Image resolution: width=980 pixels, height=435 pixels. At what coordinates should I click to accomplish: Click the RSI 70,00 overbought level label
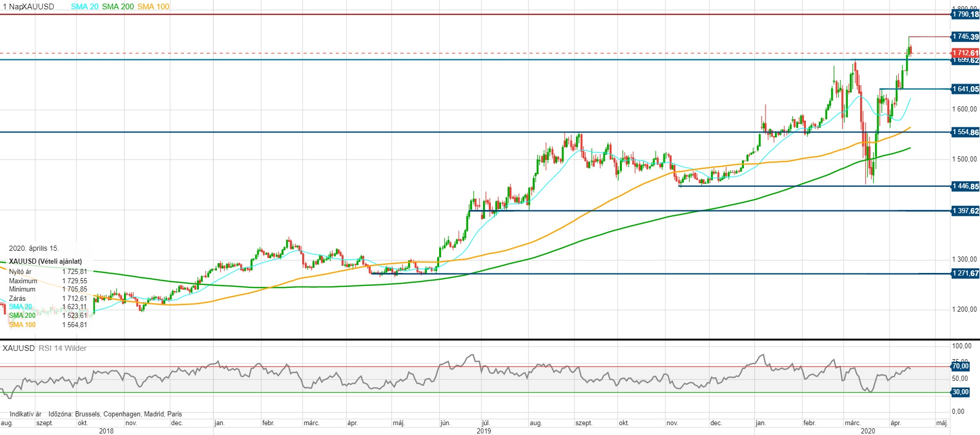point(960,366)
